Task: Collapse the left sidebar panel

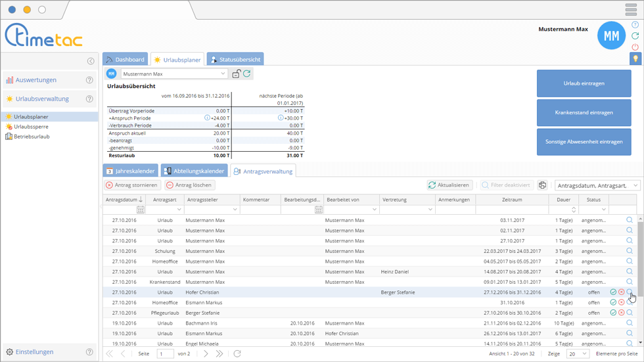Action: [x=90, y=61]
